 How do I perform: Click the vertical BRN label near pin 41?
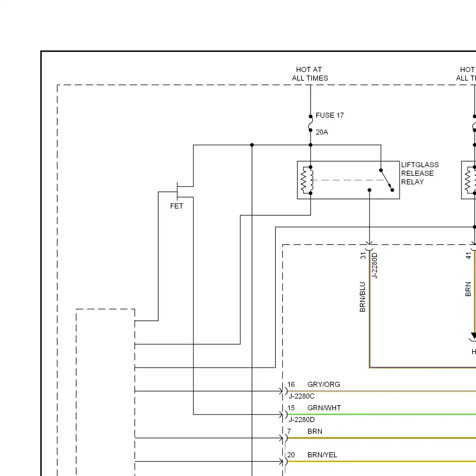point(468,289)
